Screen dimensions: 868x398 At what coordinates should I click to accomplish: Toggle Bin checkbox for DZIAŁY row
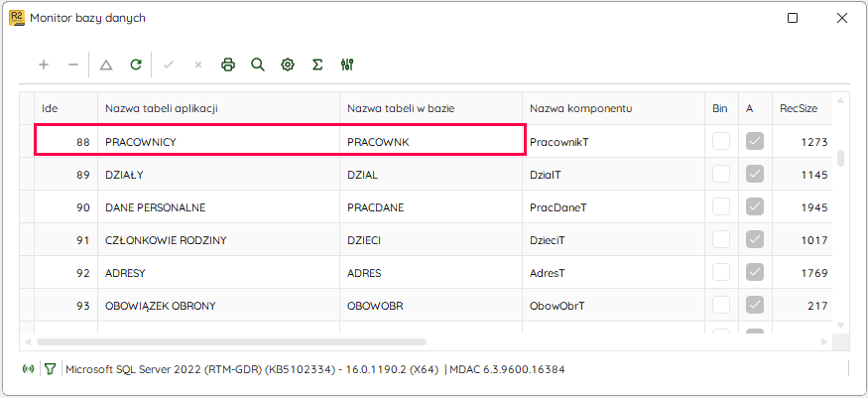721,175
